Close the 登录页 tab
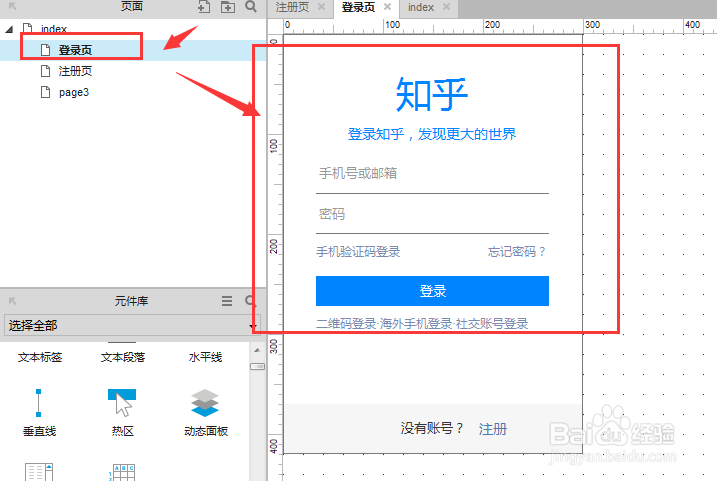 pos(387,7)
